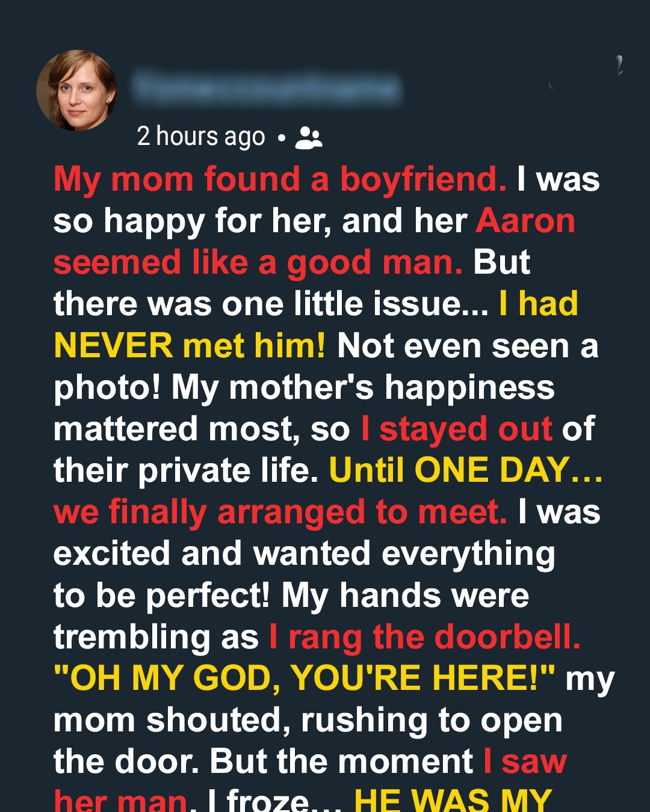
Task: Tap the red "I stayed out" phrase
Action: [x=456, y=429]
